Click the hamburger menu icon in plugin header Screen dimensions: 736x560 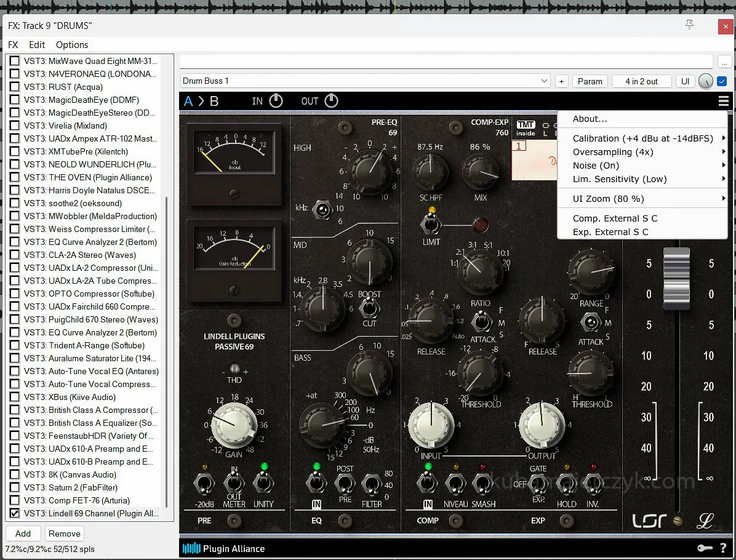[724, 101]
